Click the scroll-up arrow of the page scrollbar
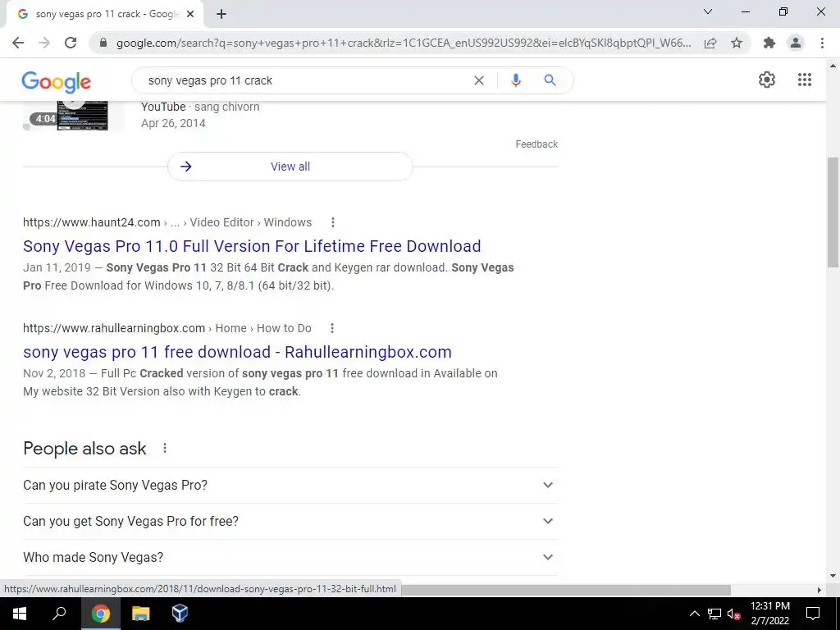The height and width of the screenshot is (630, 840). tap(833, 66)
